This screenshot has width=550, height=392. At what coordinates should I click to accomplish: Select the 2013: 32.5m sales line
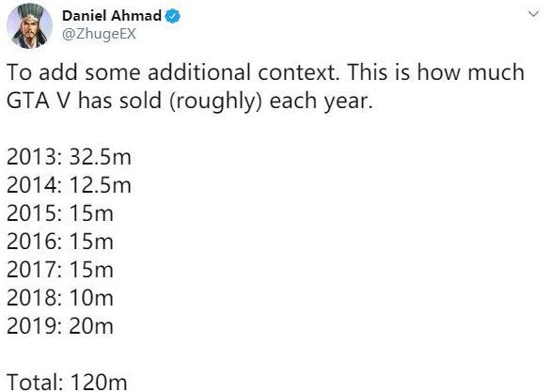(x=69, y=157)
